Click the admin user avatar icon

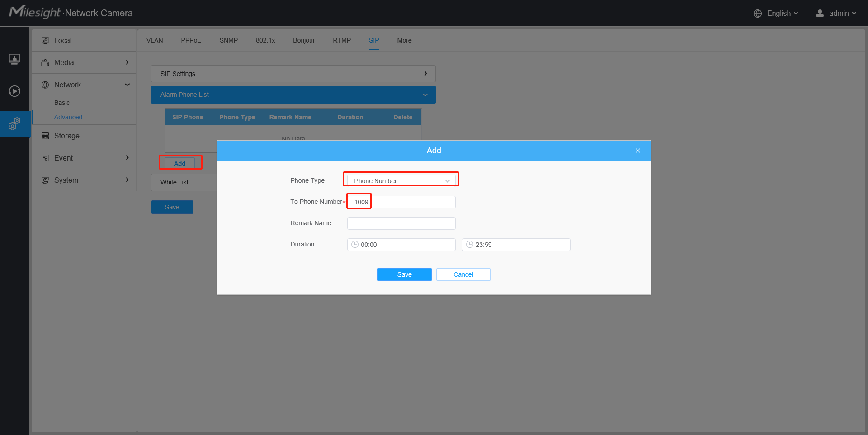point(820,14)
